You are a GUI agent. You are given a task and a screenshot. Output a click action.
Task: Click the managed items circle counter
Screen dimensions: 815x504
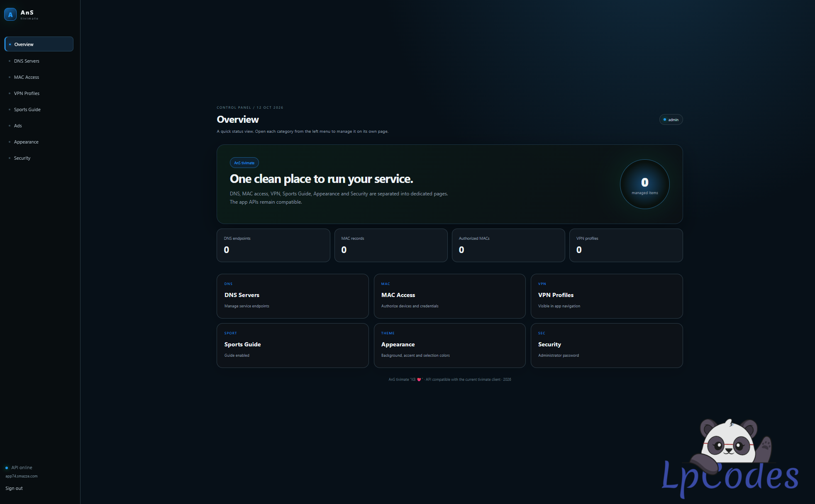pos(644,184)
